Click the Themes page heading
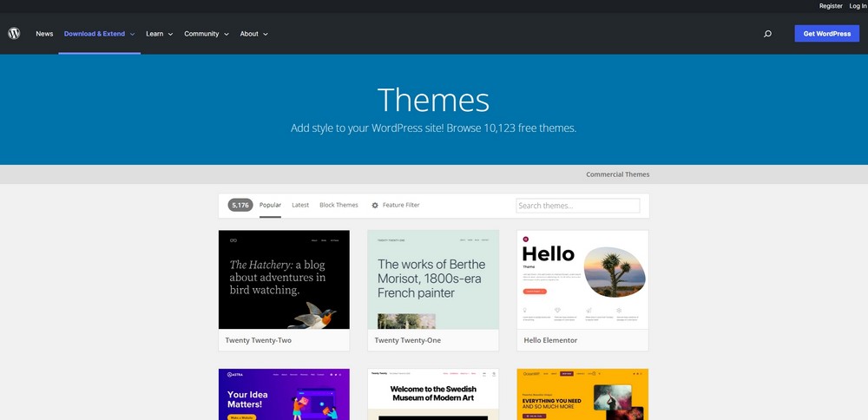Screen dimensions: 868x420 (x=433, y=100)
